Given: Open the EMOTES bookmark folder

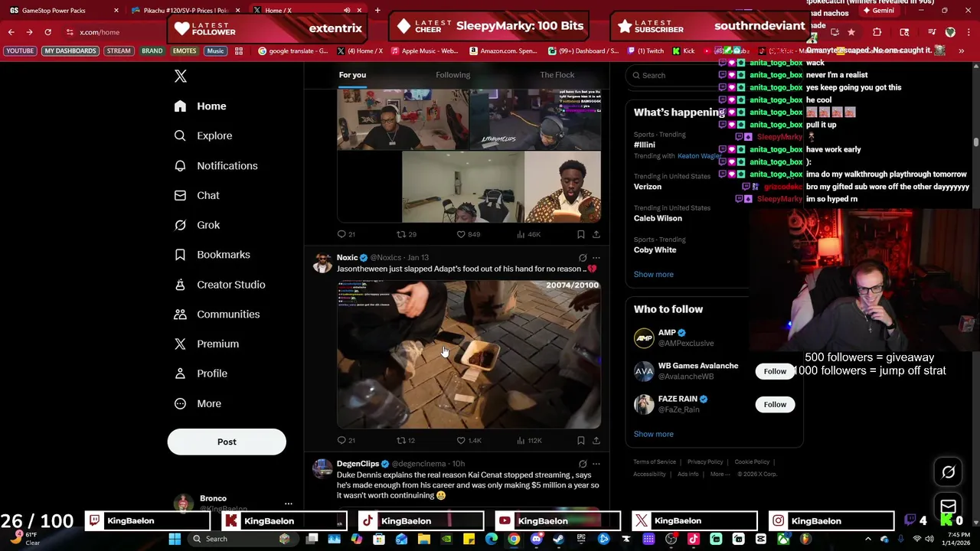Looking at the screenshot, I should (184, 51).
